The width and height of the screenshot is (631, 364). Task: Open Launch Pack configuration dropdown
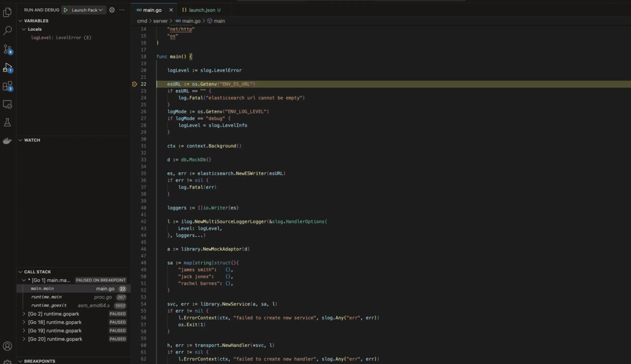87,10
